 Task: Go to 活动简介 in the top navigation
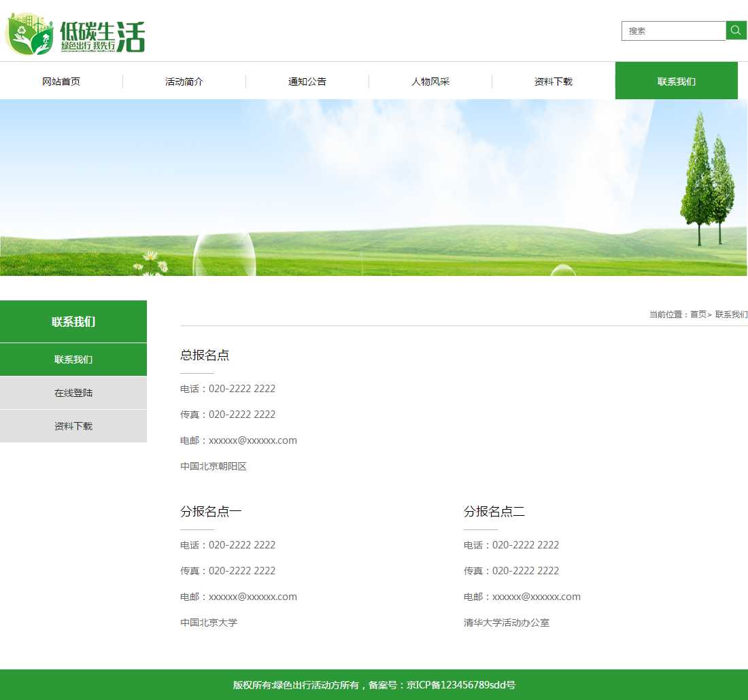(184, 82)
